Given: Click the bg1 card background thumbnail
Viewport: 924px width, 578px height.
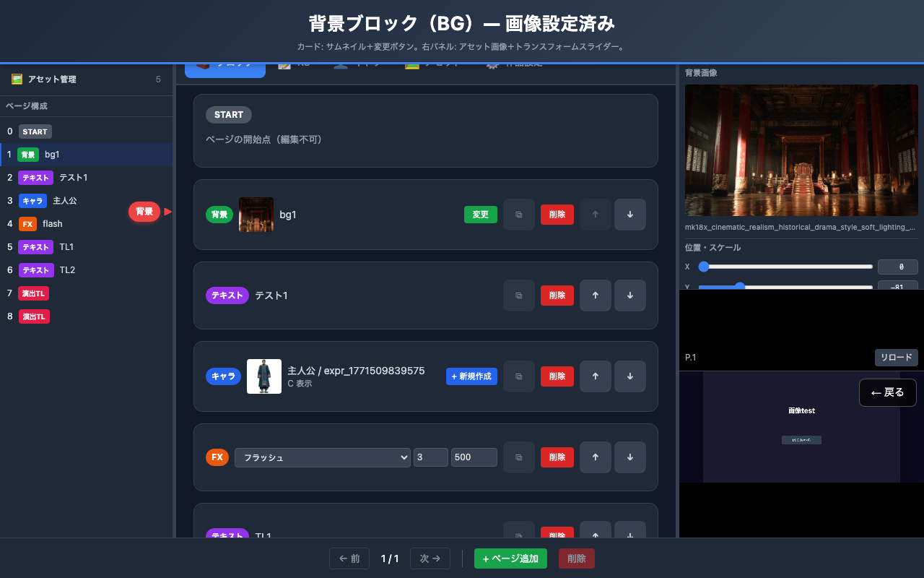Looking at the screenshot, I should (x=256, y=215).
